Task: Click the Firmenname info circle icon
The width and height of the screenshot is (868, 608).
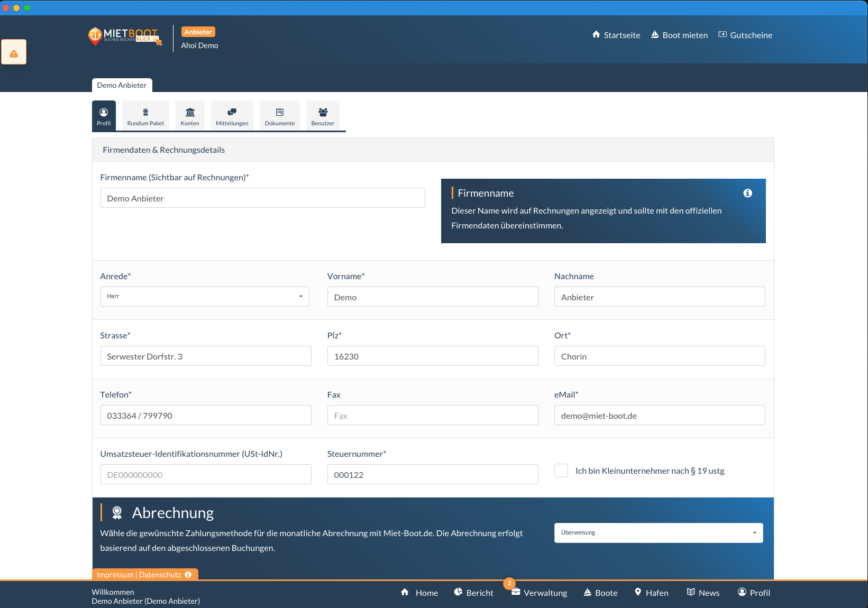Action: coord(747,193)
